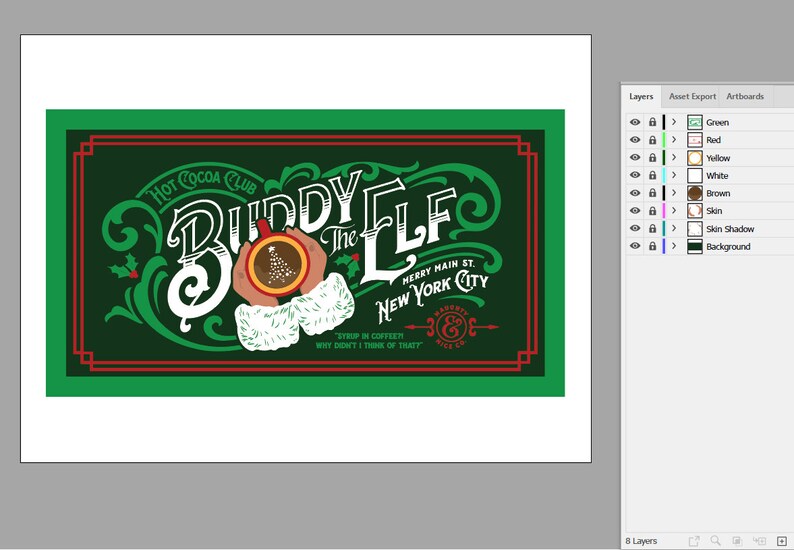Expand the Skin layer contents

(674, 211)
